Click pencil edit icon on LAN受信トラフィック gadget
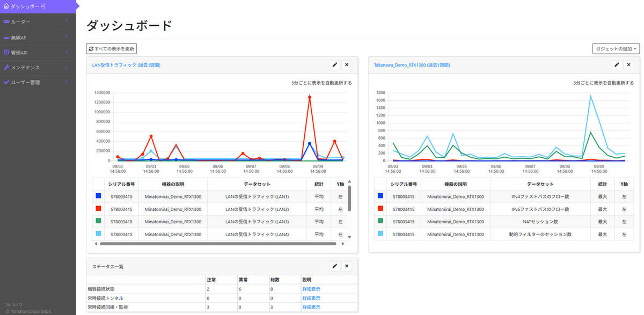 (x=335, y=65)
